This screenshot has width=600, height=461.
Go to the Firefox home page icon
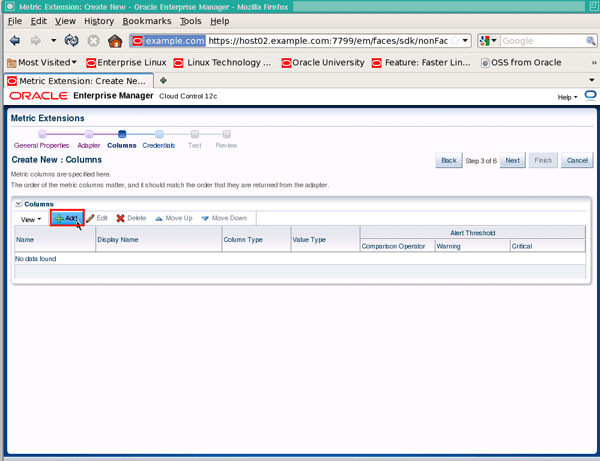pyautogui.click(x=115, y=40)
